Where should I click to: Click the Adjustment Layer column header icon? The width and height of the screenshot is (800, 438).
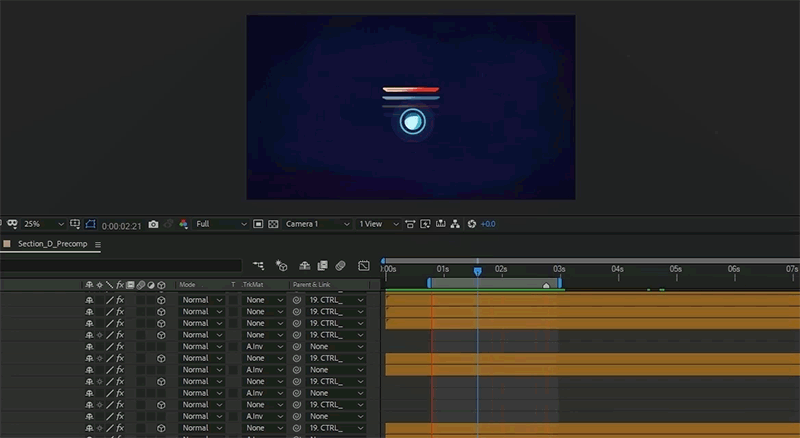click(151, 285)
